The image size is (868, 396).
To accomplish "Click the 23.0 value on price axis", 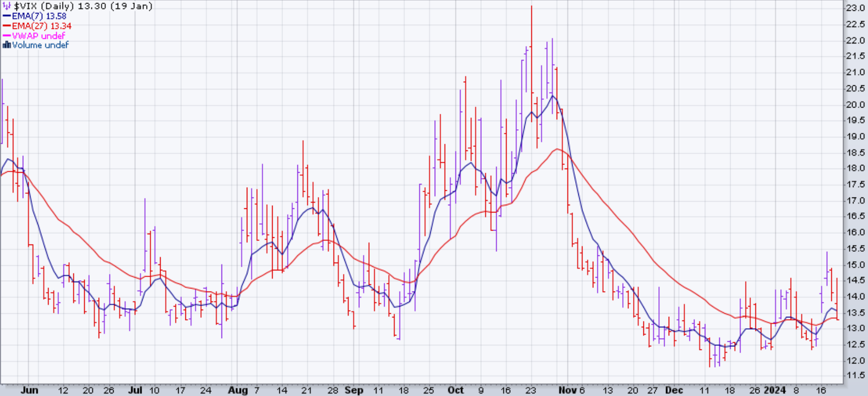I will click(x=855, y=8).
